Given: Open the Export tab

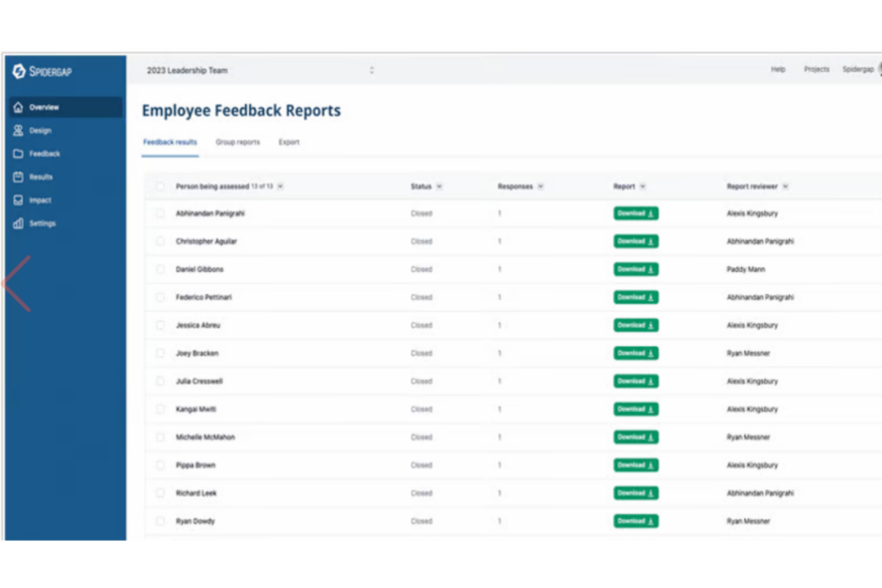Looking at the screenshot, I should tap(289, 142).
